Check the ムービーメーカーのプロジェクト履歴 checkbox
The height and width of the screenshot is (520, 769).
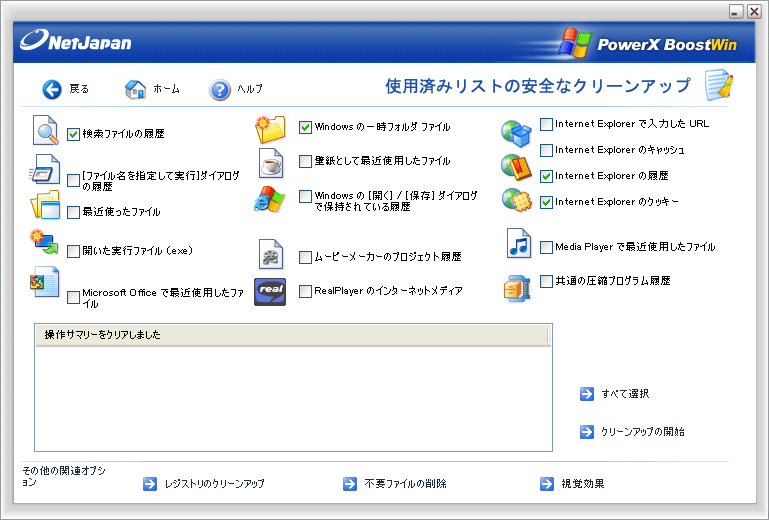(x=306, y=257)
